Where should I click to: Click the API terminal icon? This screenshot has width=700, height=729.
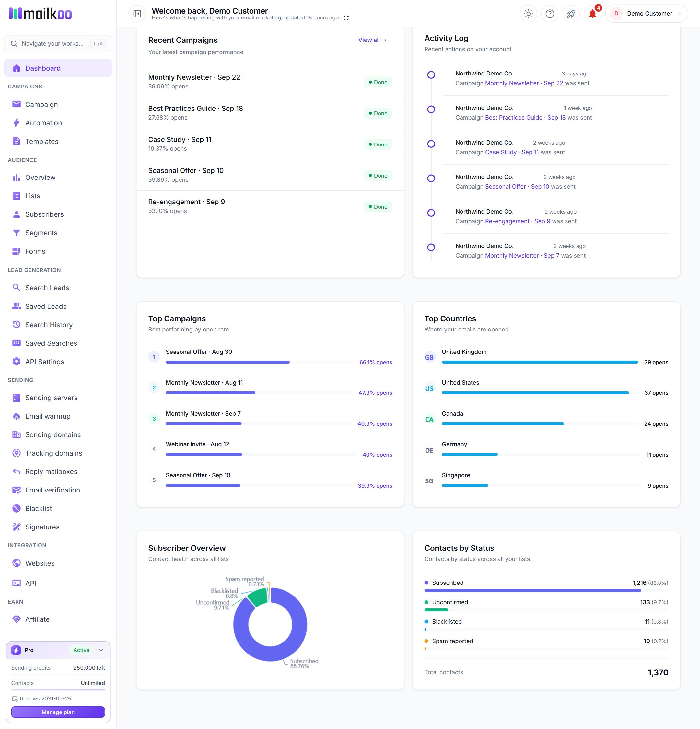click(16, 583)
